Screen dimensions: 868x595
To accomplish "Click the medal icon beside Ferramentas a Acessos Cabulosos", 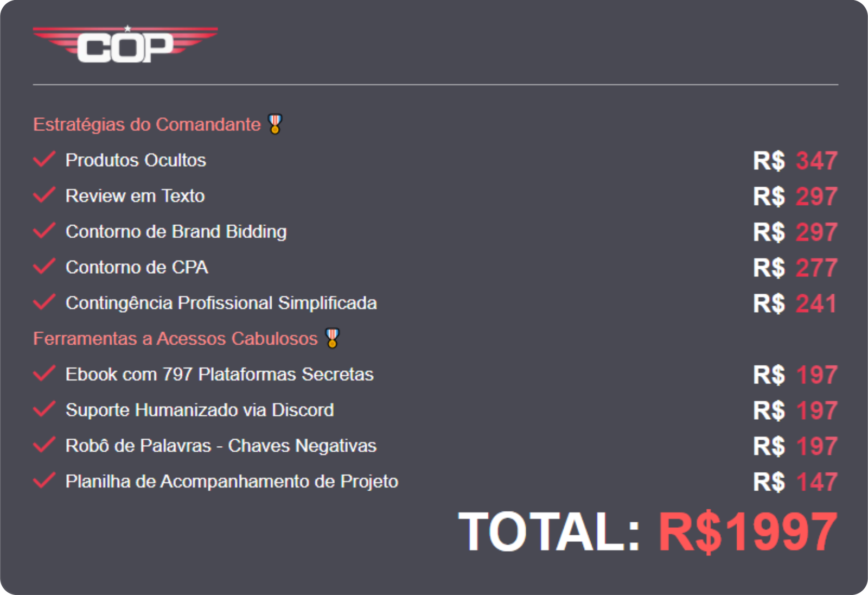I will 332,338.
